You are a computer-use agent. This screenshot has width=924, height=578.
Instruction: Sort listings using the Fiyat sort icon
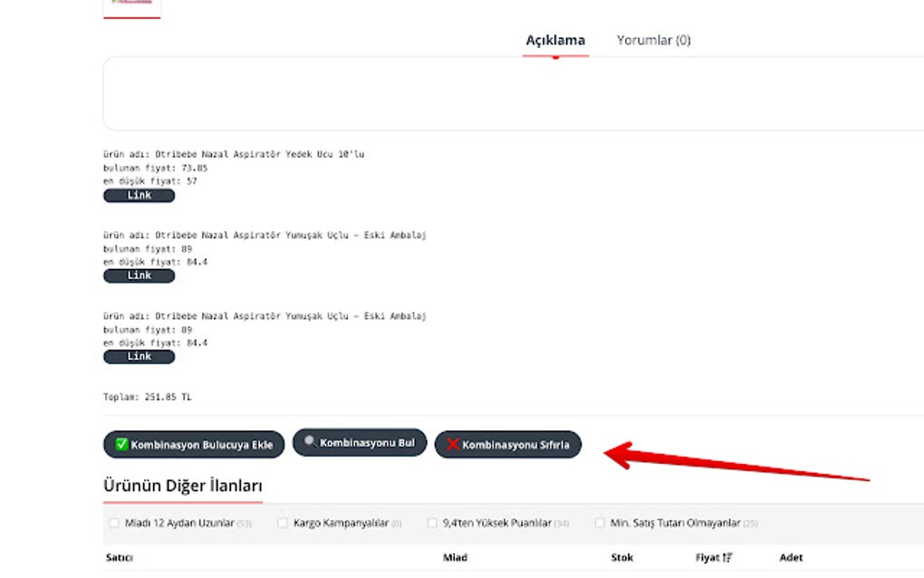tap(727, 557)
